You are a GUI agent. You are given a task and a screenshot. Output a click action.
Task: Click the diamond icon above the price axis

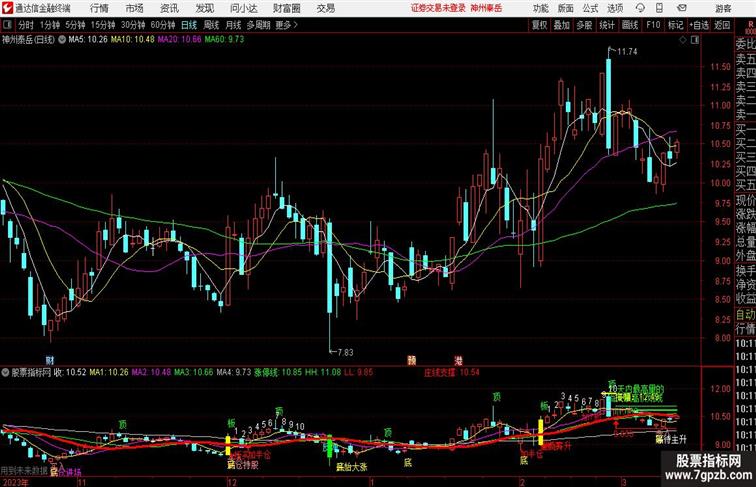[x=683, y=40]
